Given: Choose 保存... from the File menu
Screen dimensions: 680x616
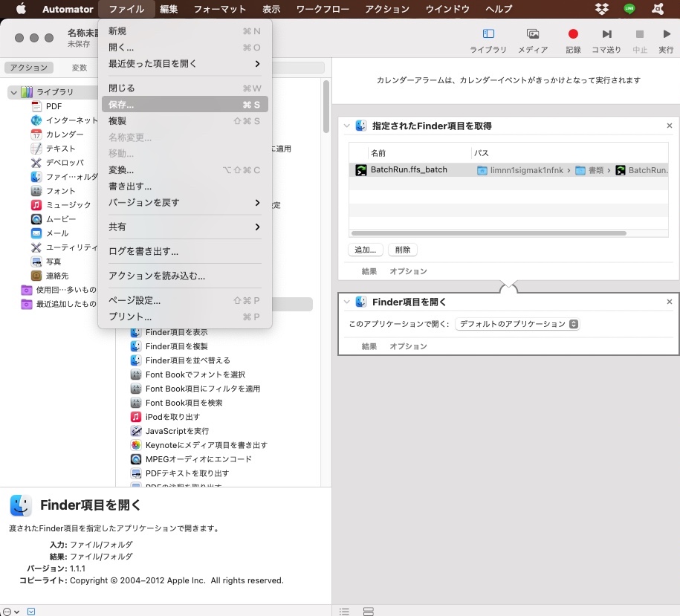Looking at the screenshot, I should pyautogui.click(x=185, y=105).
